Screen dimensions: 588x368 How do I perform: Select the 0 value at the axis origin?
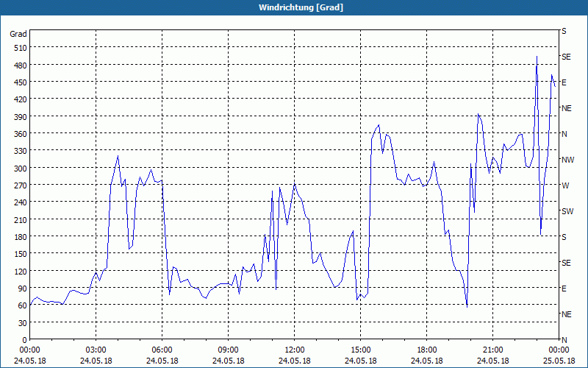tap(25, 340)
